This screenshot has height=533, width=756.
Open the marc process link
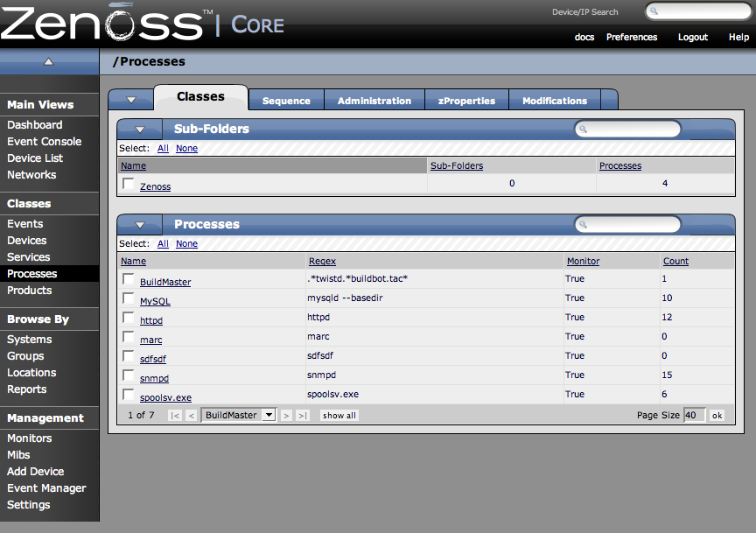[150, 340]
